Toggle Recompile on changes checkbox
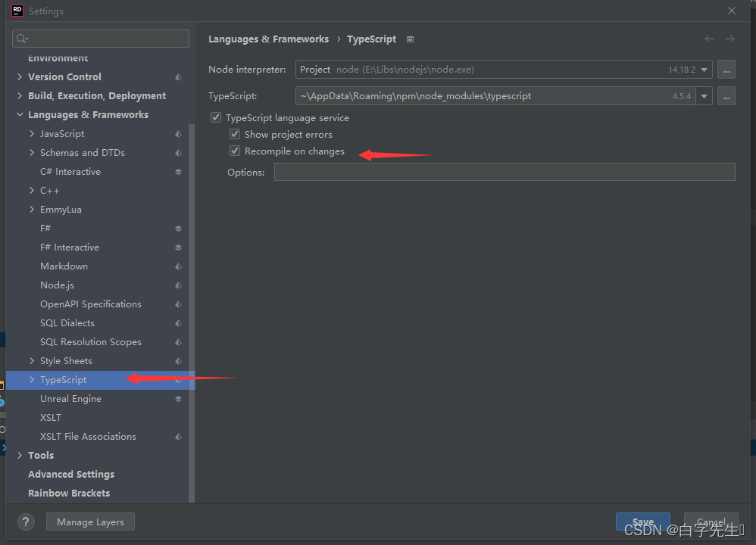 235,151
